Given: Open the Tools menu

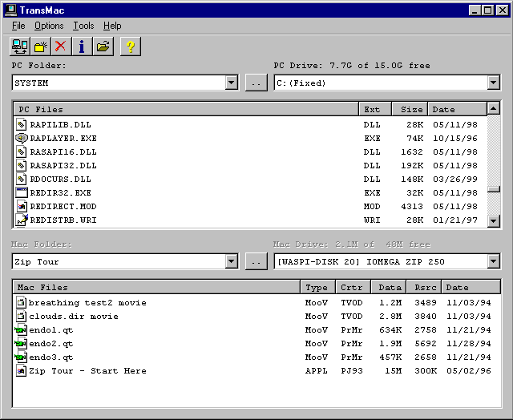Looking at the screenshot, I should coord(83,26).
